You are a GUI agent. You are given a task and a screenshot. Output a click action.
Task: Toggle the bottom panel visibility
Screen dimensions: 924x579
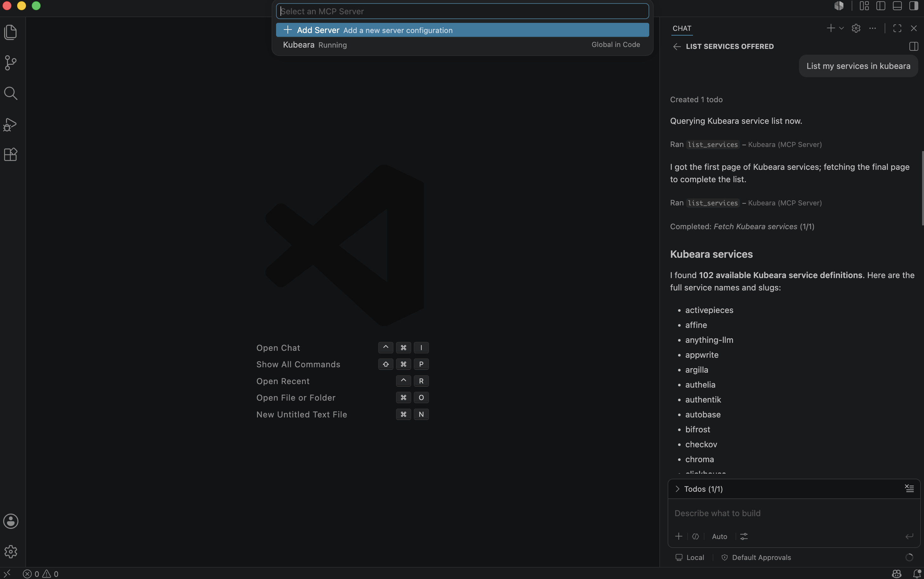click(897, 6)
